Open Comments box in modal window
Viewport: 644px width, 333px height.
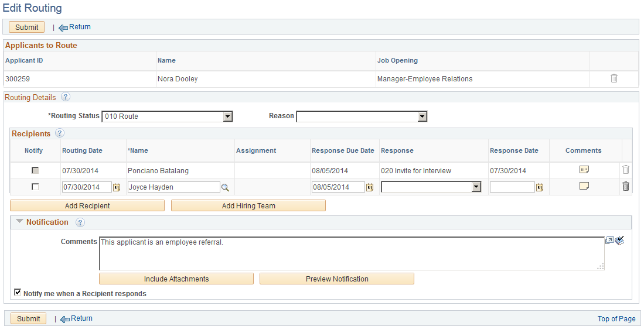tap(609, 241)
